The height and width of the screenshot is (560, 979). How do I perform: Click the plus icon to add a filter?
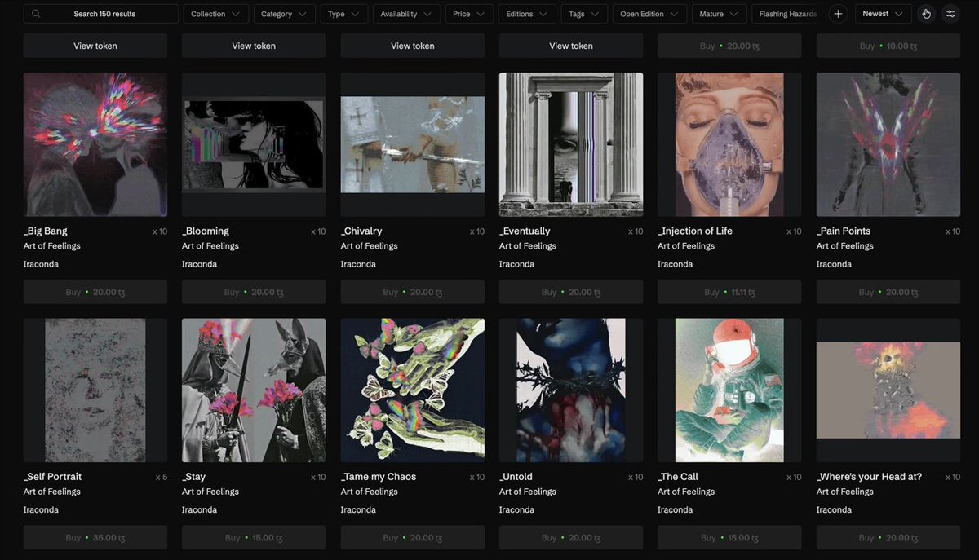838,14
